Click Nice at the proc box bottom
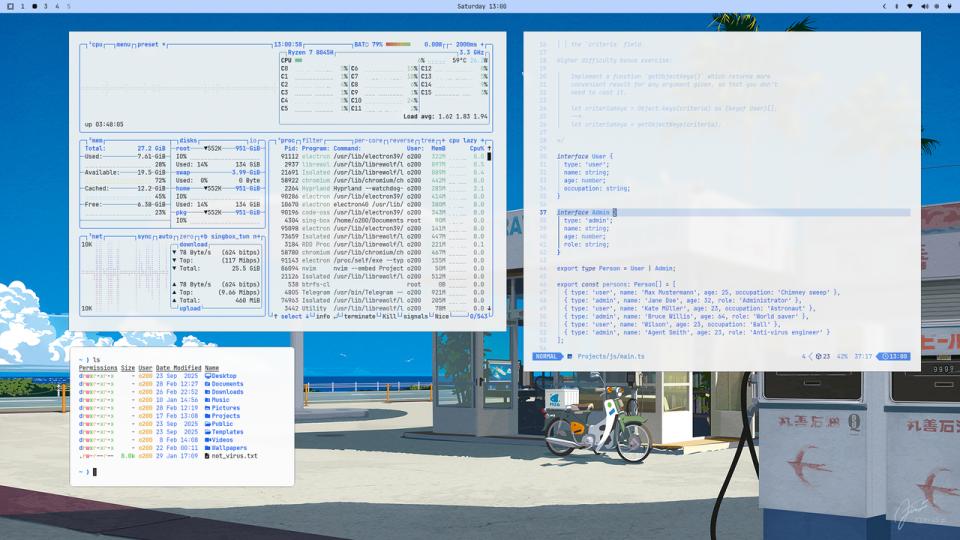The image size is (960, 540). pyautogui.click(x=441, y=317)
